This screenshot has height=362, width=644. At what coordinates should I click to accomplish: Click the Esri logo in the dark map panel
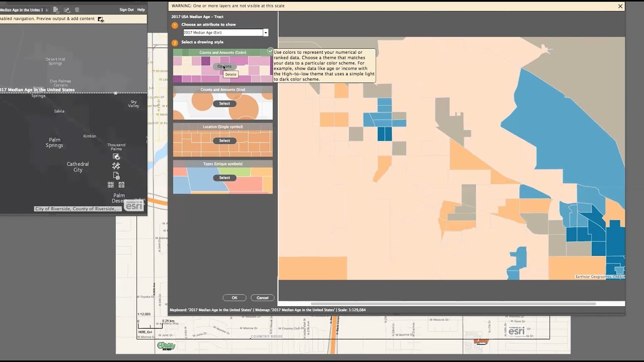click(x=134, y=205)
